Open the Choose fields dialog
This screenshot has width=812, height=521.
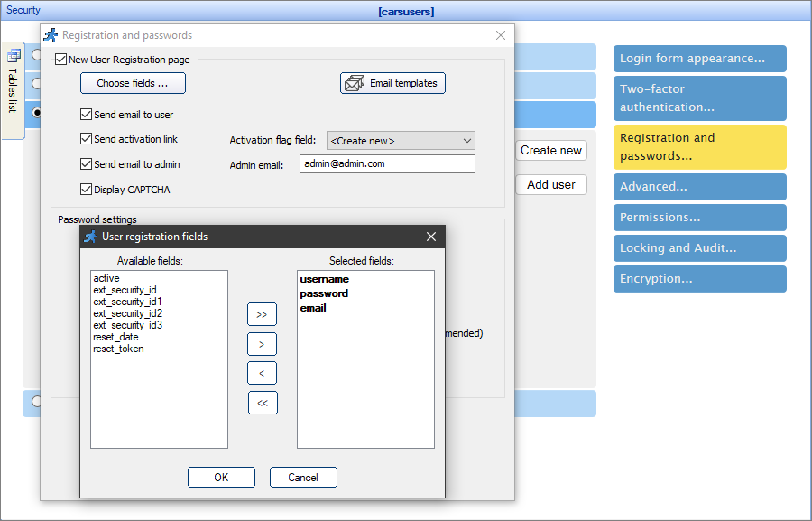tap(133, 82)
